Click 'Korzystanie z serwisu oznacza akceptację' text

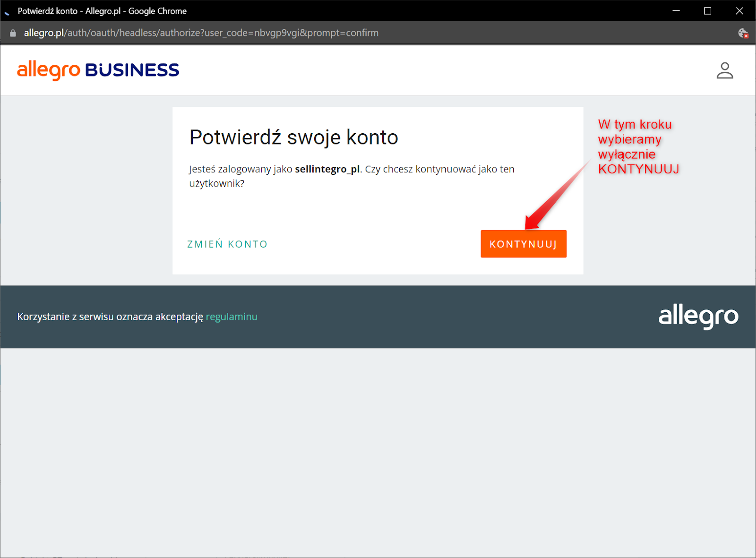pos(110,317)
